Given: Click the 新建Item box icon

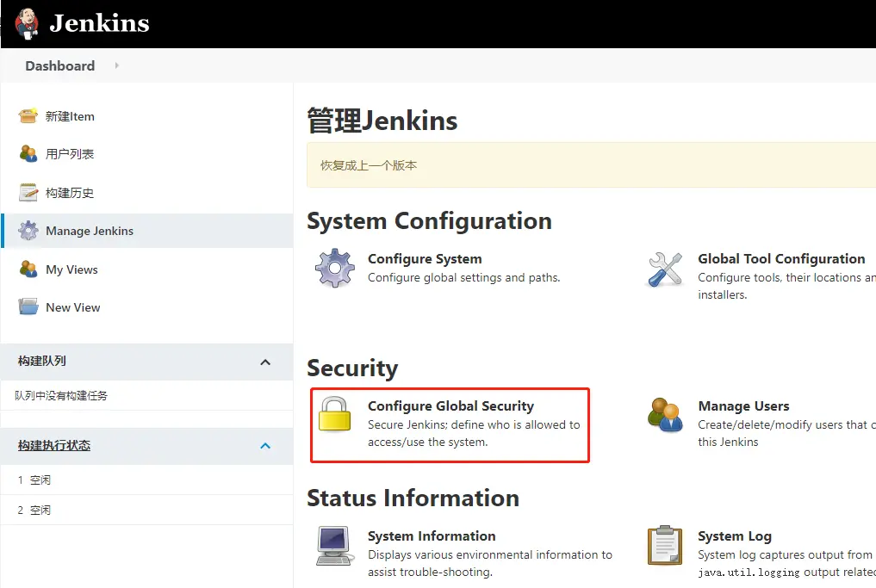Looking at the screenshot, I should pyautogui.click(x=28, y=116).
